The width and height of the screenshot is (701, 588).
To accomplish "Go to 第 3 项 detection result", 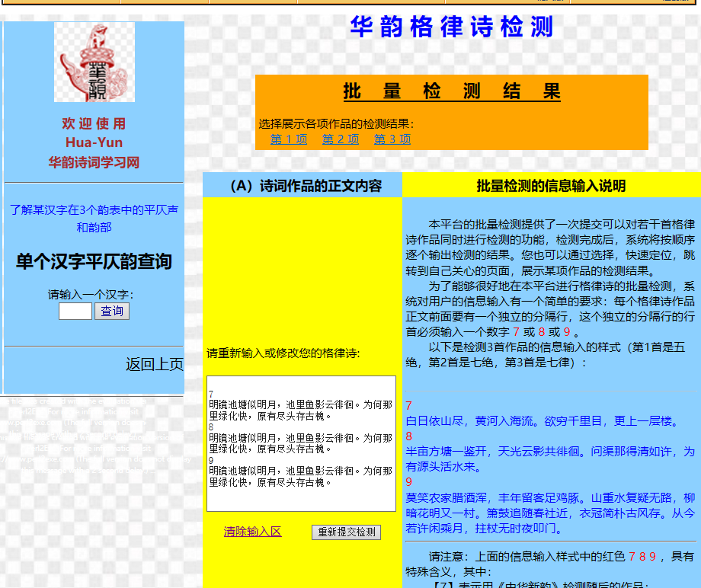I will tap(392, 139).
